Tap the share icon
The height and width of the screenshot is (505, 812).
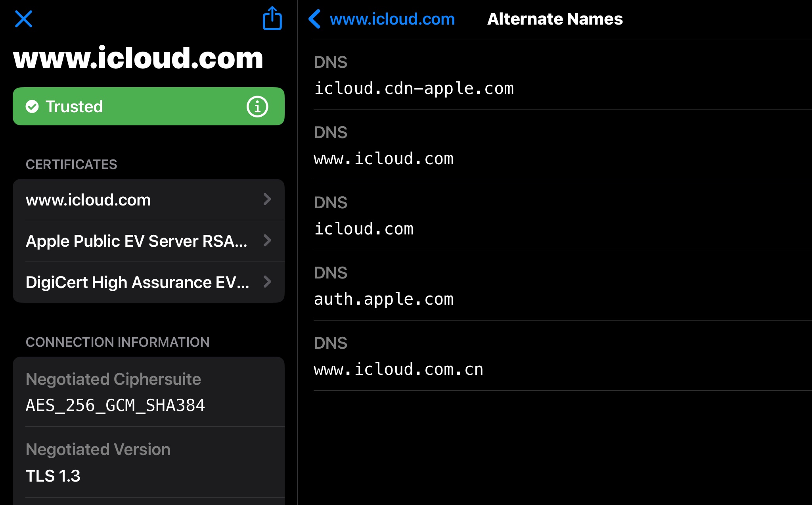tap(272, 19)
